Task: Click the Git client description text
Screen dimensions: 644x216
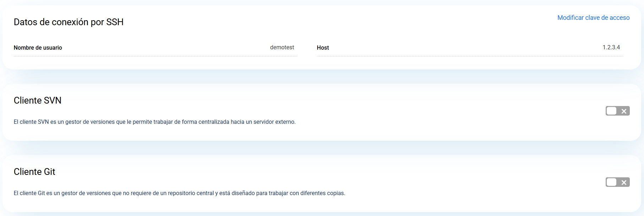Action: 179,193
